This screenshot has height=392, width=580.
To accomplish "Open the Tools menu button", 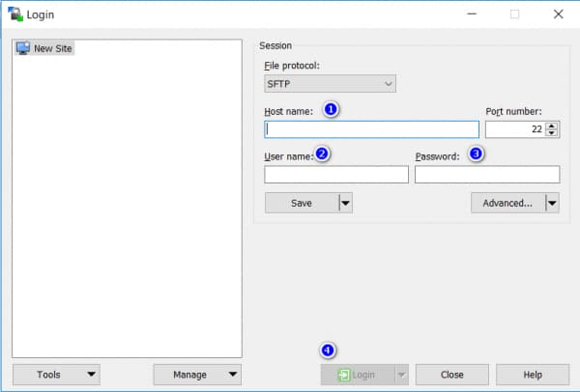I will coord(56,375).
